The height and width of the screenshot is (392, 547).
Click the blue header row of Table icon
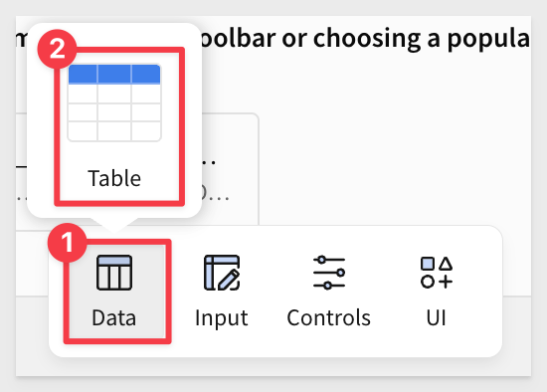(114, 74)
